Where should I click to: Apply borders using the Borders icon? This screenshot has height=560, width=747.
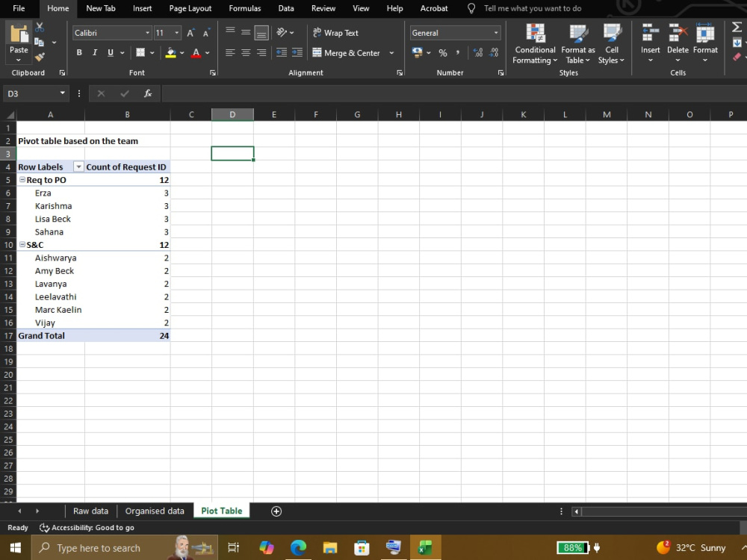(140, 53)
